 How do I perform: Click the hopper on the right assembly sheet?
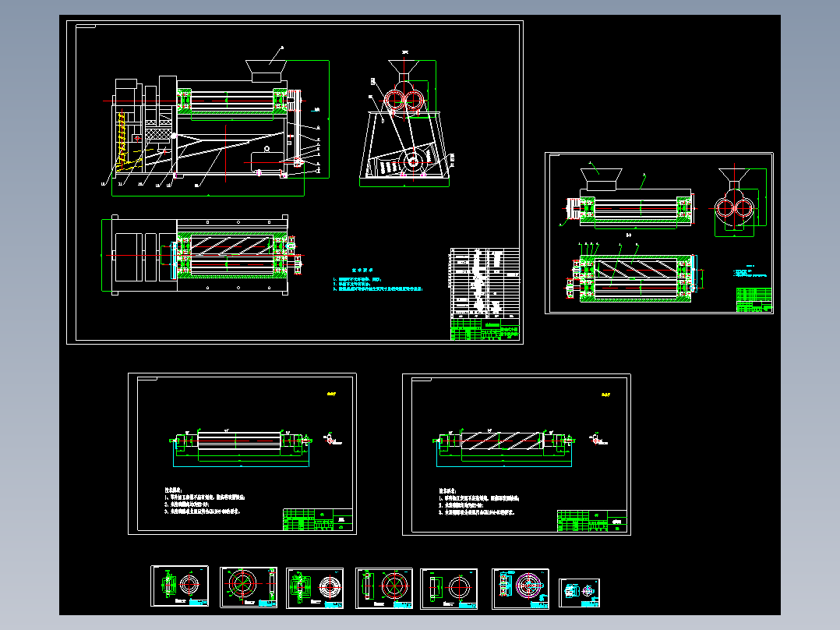[602, 179]
